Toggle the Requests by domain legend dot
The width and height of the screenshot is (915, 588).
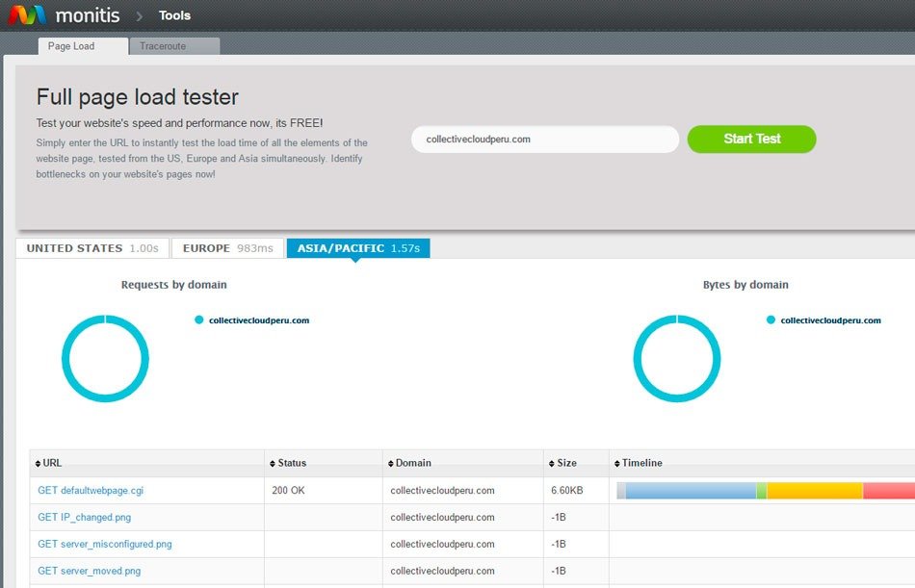coord(199,320)
